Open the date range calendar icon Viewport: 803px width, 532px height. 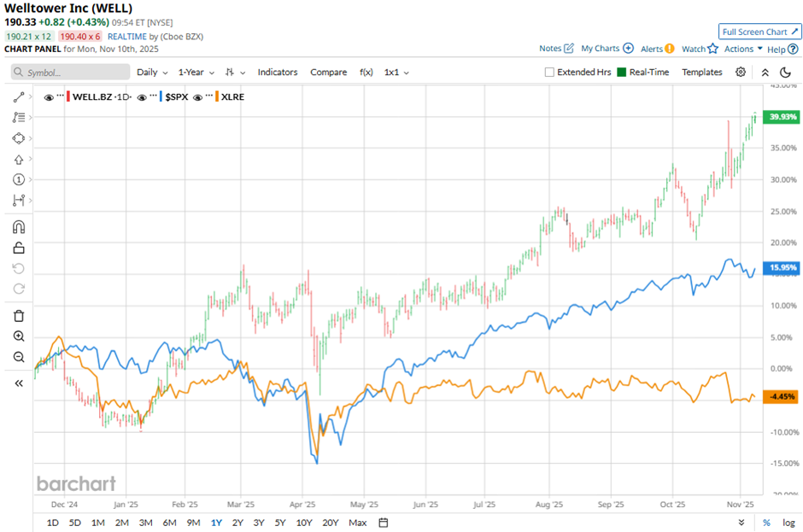point(384,523)
